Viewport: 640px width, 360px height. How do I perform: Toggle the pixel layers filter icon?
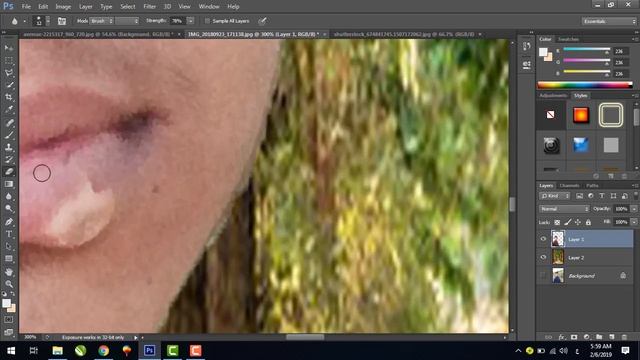click(579, 196)
